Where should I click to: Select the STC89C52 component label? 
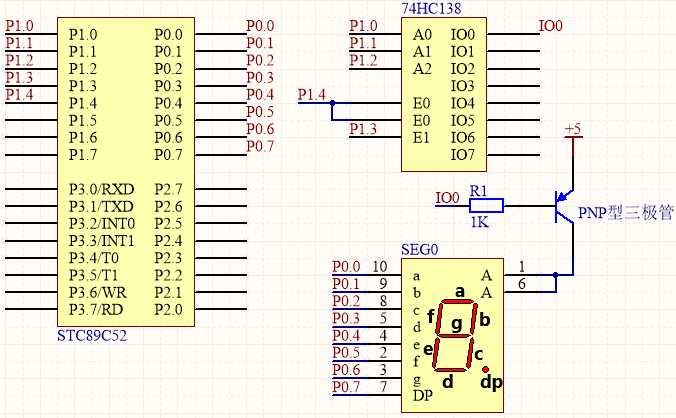(x=93, y=336)
